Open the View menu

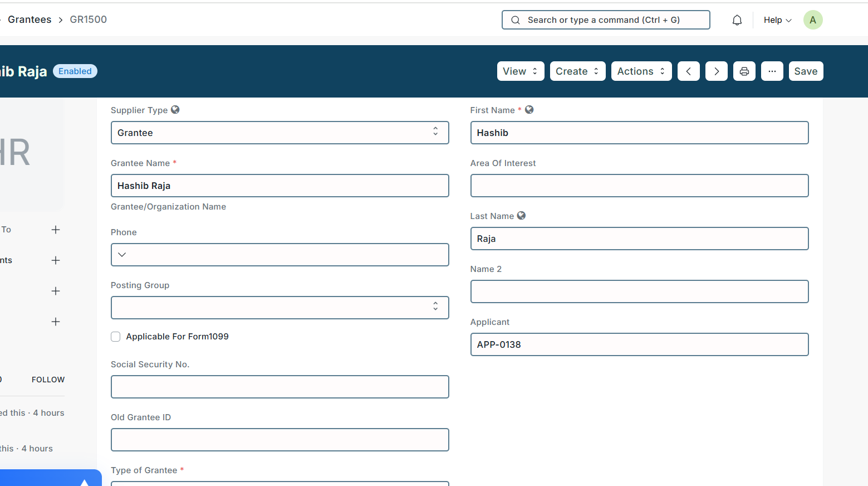520,71
